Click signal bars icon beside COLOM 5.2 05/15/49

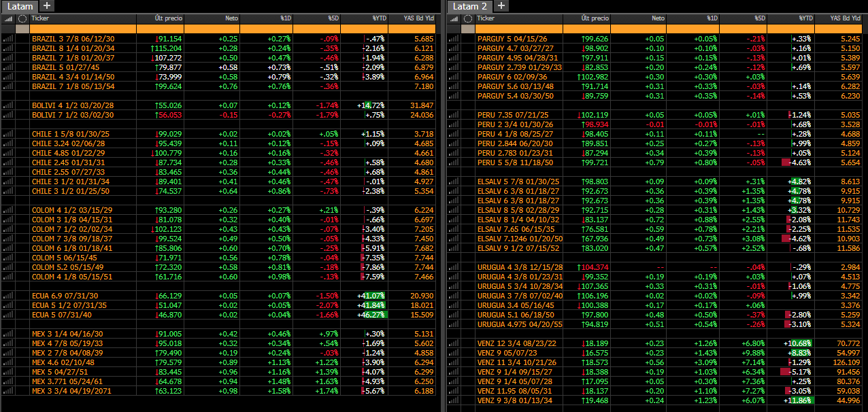[8, 267]
